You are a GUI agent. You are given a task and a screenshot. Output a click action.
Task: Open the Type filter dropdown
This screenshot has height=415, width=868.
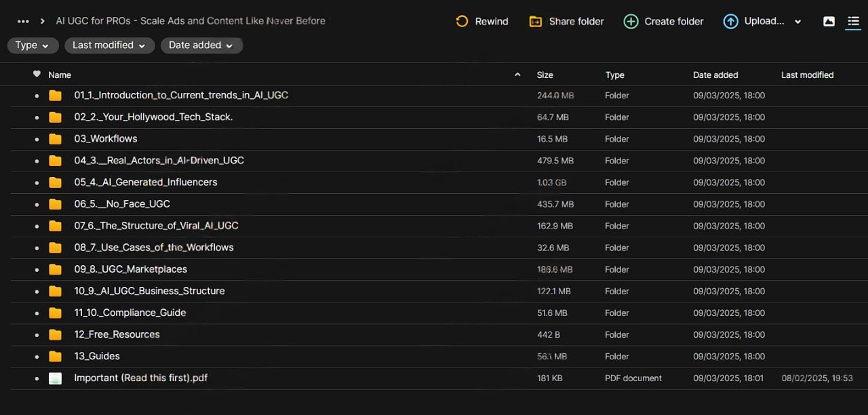[33, 45]
